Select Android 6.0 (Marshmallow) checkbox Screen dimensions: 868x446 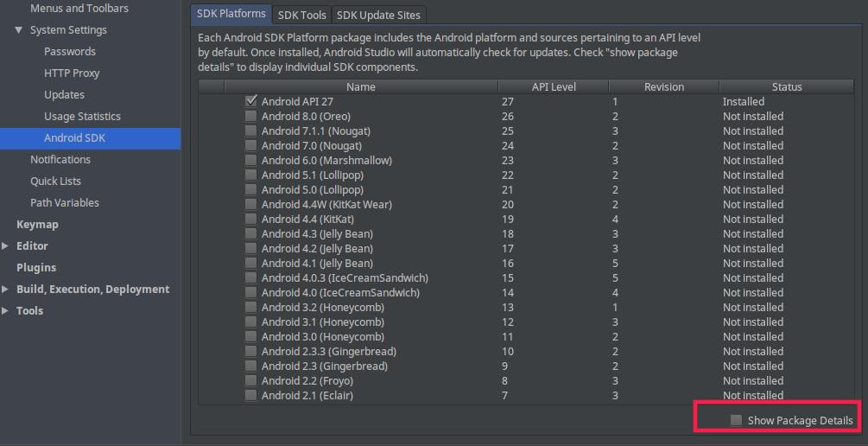pos(251,160)
